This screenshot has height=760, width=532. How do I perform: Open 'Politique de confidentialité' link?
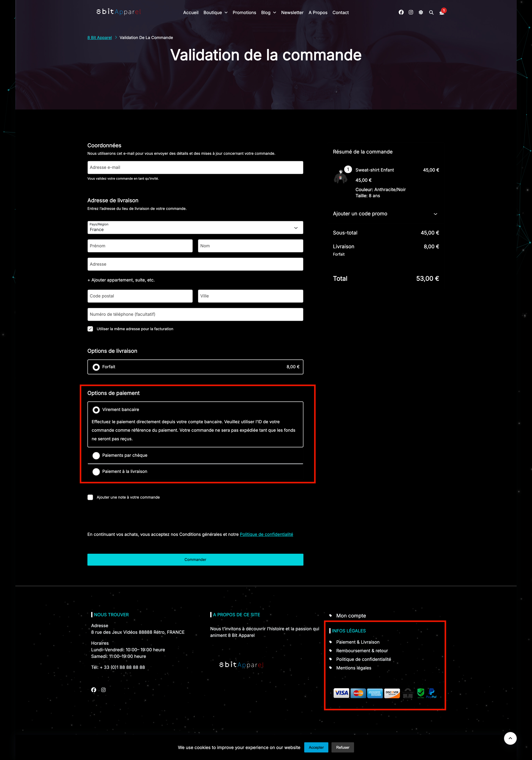[266, 534]
